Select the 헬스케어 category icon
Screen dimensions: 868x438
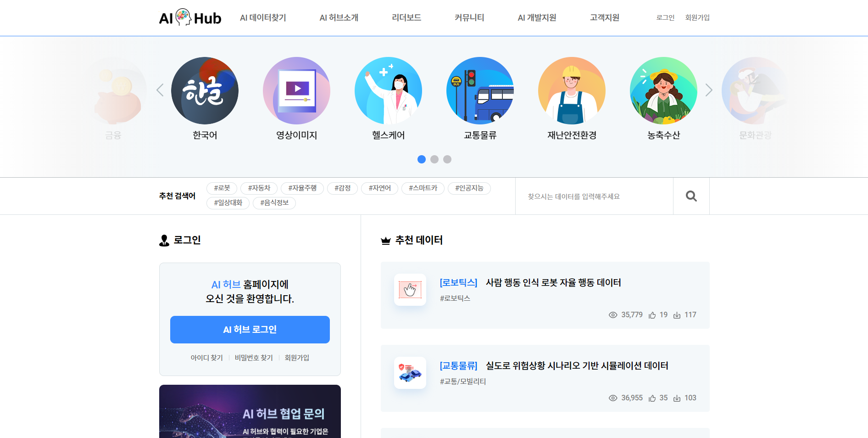pyautogui.click(x=388, y=90)
